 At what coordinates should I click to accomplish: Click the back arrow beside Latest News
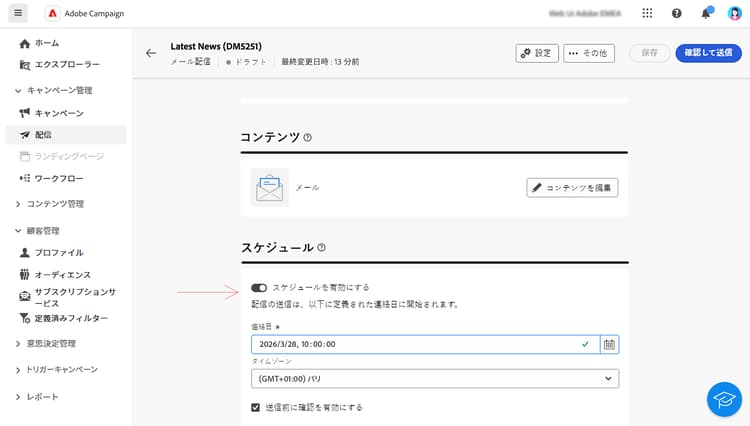click(151, 53)
